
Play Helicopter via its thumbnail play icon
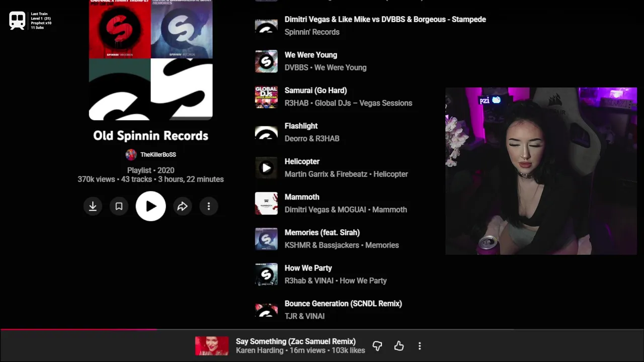coord(266,168)
